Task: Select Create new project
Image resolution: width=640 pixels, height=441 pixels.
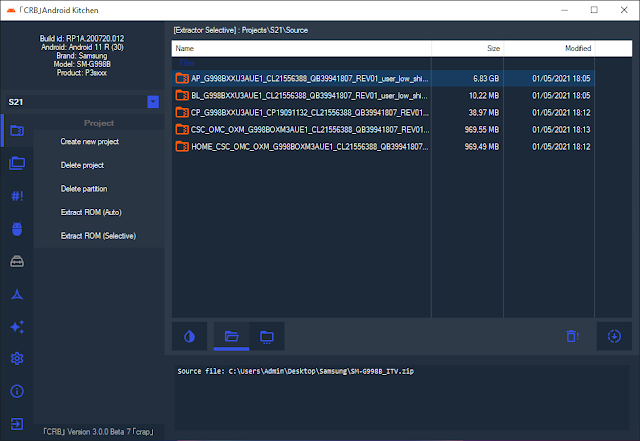Action: [x=90, y=142]
